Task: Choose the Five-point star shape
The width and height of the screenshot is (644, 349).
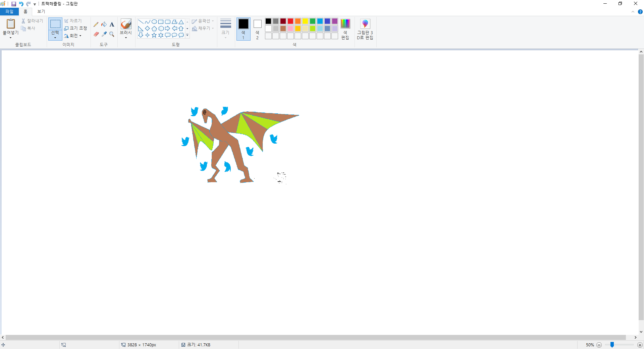Action: click(154, 35)
